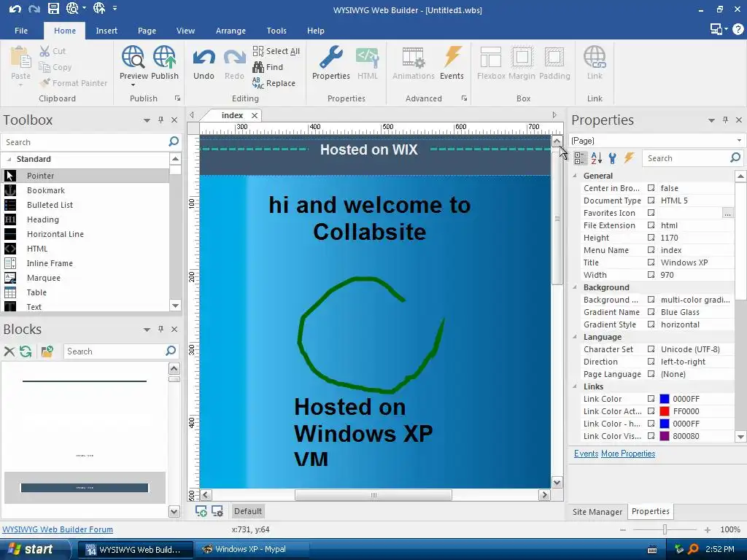
Task: Collapse the General properties section
Action: click(x=575, y=176)
